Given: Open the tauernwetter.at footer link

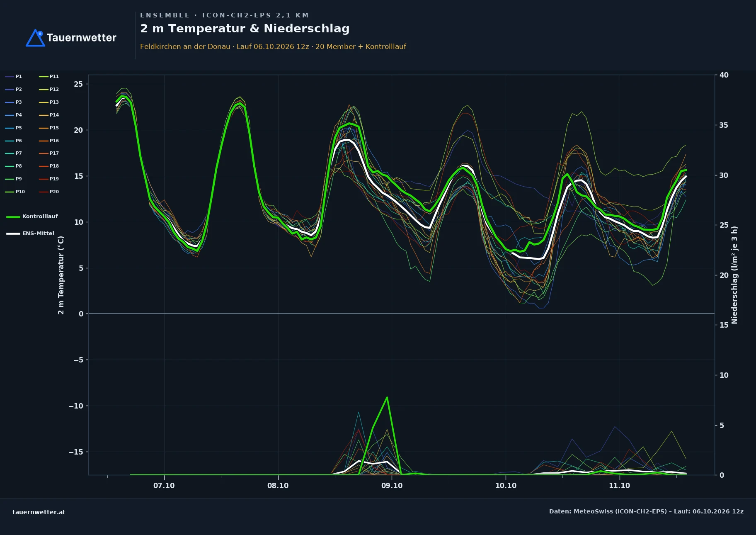Looking at the screenshot, I should pos(39,512).
